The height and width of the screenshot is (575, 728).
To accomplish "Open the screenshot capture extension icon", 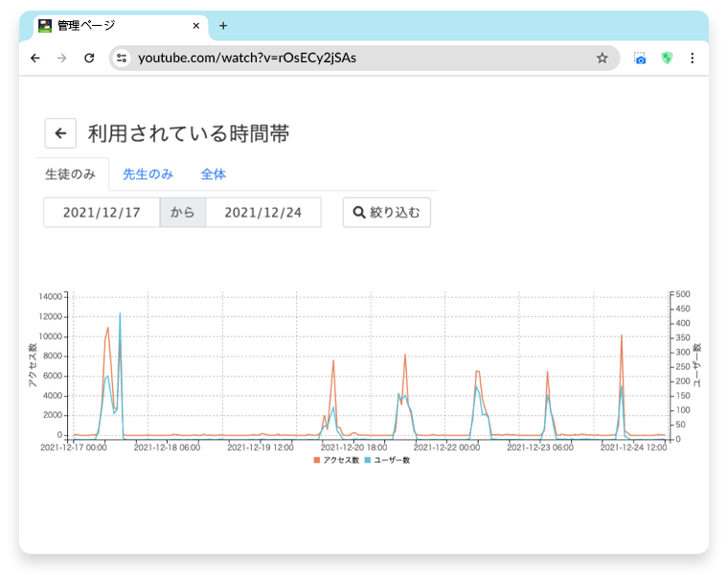I will [640, 58].
